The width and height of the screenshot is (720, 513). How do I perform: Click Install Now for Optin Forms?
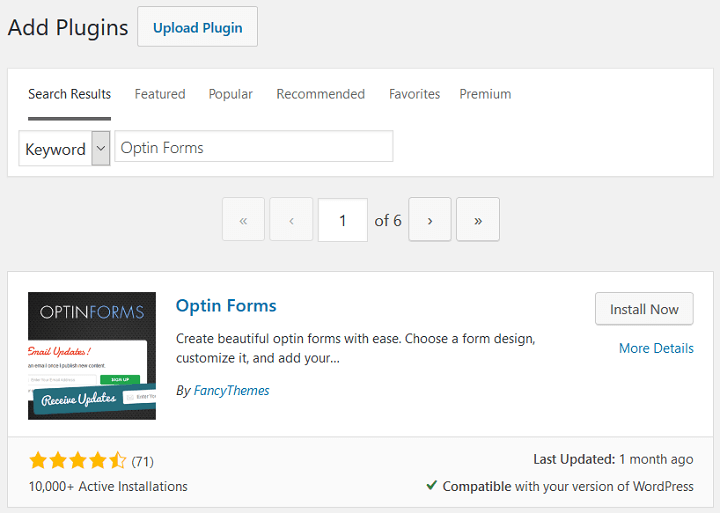click(x=644, y=309)
